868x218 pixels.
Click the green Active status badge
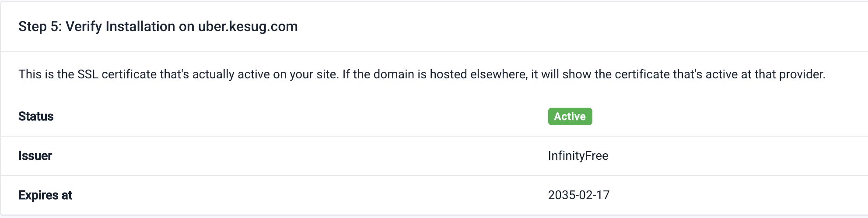coord(570,116)
